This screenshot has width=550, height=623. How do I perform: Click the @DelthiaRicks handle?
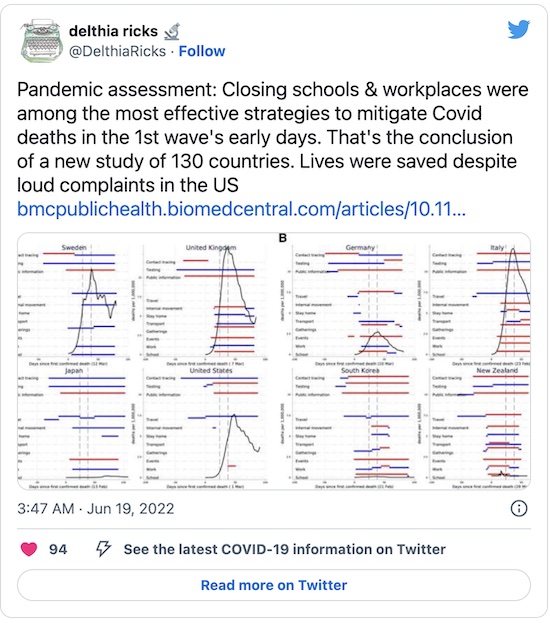point(117,51)
